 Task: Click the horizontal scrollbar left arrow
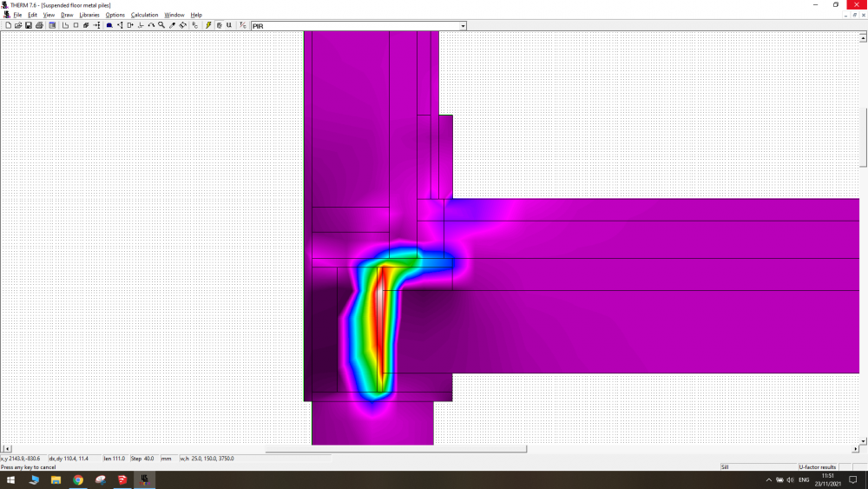click(7, 448)
